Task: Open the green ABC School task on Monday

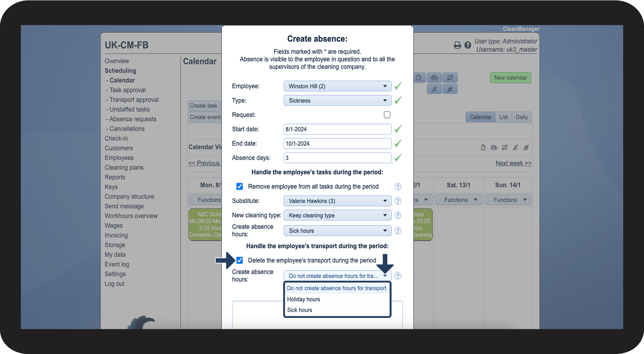Action: pyautogui.click(x=205, y=225)
